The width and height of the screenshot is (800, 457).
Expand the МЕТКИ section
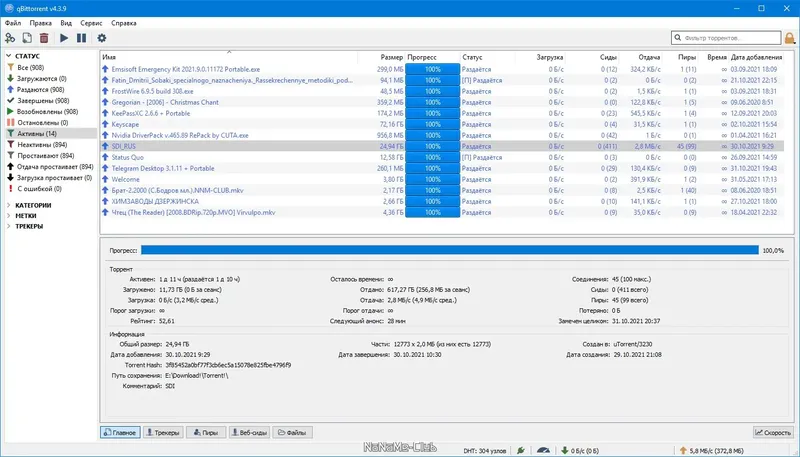pos(9,216)
